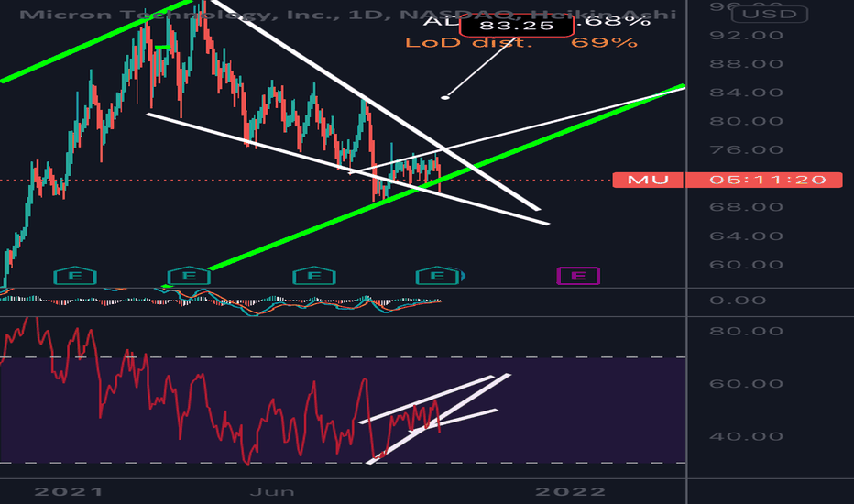Click the first teal earnings E marker
Screen dimensions: 854x504
point(75,276)
